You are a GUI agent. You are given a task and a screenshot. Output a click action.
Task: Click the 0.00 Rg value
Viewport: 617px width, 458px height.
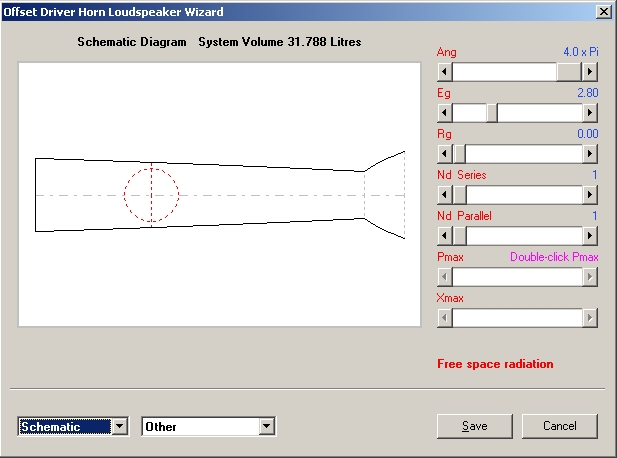point(587,134)
